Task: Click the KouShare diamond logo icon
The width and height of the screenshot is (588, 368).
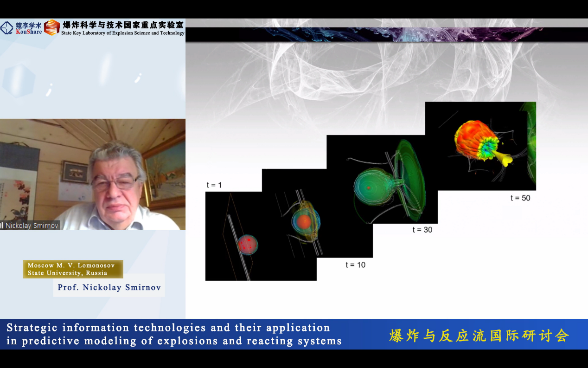Action: pos(7,28)
